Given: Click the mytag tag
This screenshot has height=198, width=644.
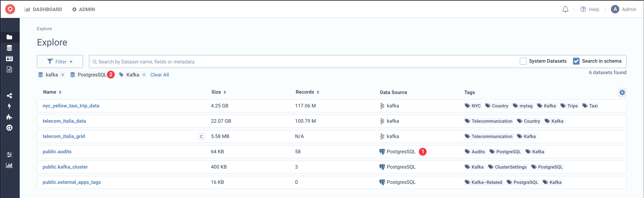Looking at the screenshot, I should 523,106.
